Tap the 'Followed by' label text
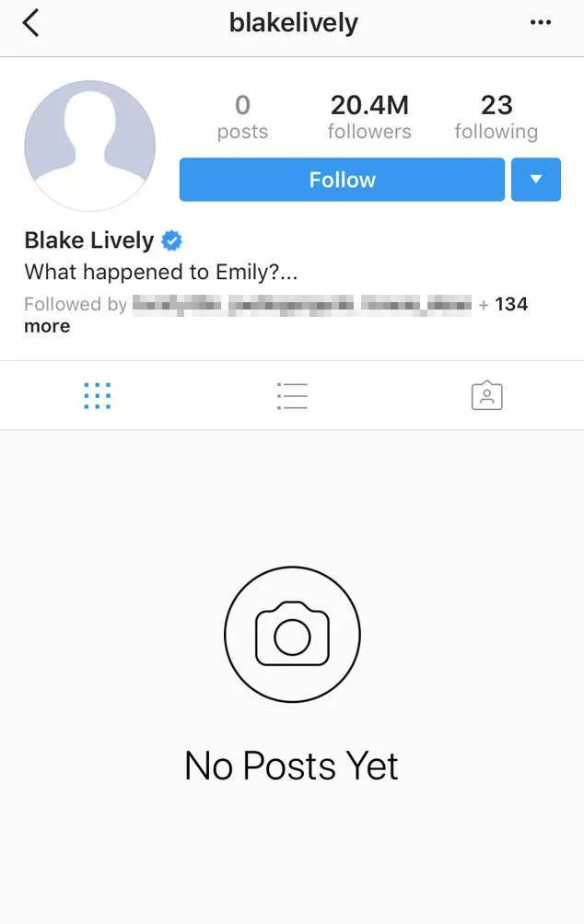This screenshot has width=584, height=924. [76, 304]
